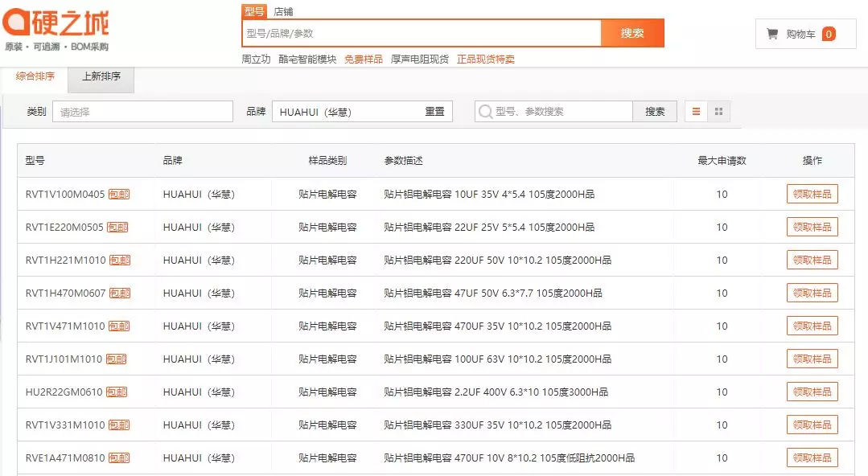The width and height of the screenshot is (868, 476).
Task: Claim sample for RVT1E220M0505
Action: [x=812, y=227]
